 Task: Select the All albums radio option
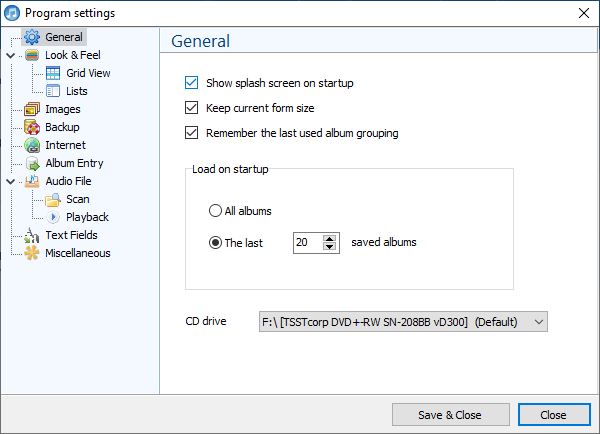pyautogui.click(x=215, y=210)
